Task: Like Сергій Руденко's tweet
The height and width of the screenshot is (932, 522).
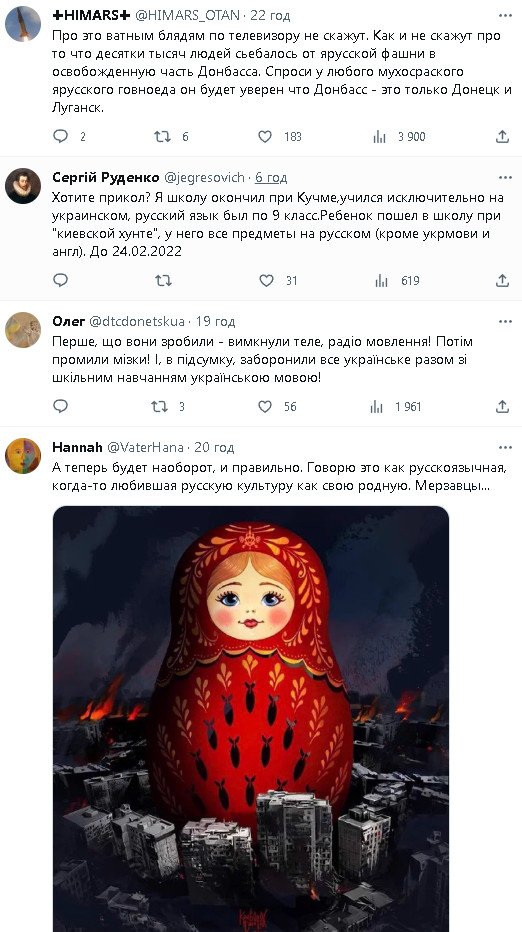Action: tap(266, 281)
